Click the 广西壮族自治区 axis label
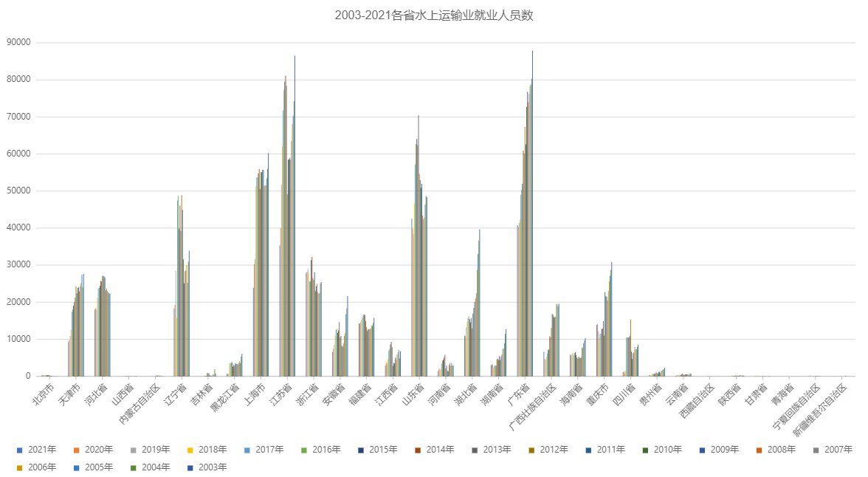The width and height of the screenshot is (868, 477). point(533,406)
